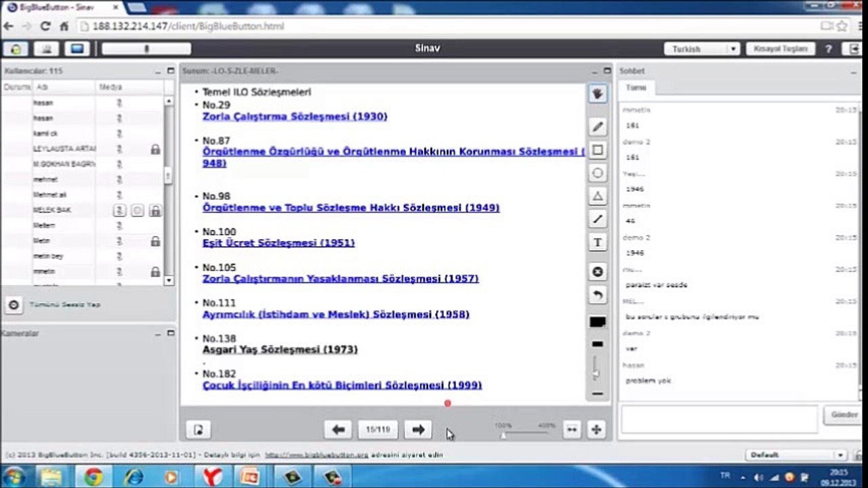The width and height of the screenshot is (868, 488).
Task: Toggle the lock icon for user mmetin
Action: pos(155,272)
